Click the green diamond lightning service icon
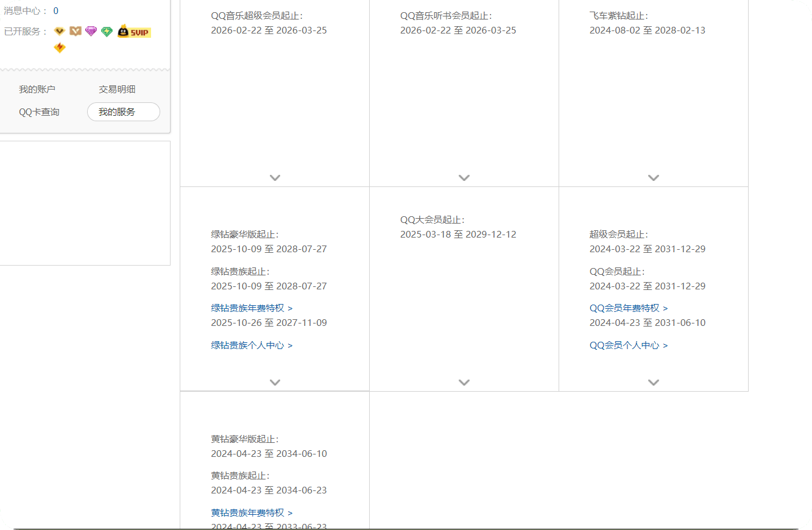 coord(107,31)
